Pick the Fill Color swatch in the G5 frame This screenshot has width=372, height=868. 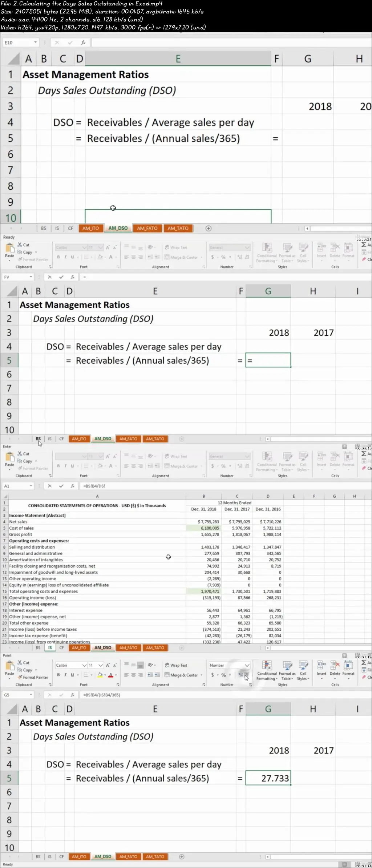click(x=100, y=675)
